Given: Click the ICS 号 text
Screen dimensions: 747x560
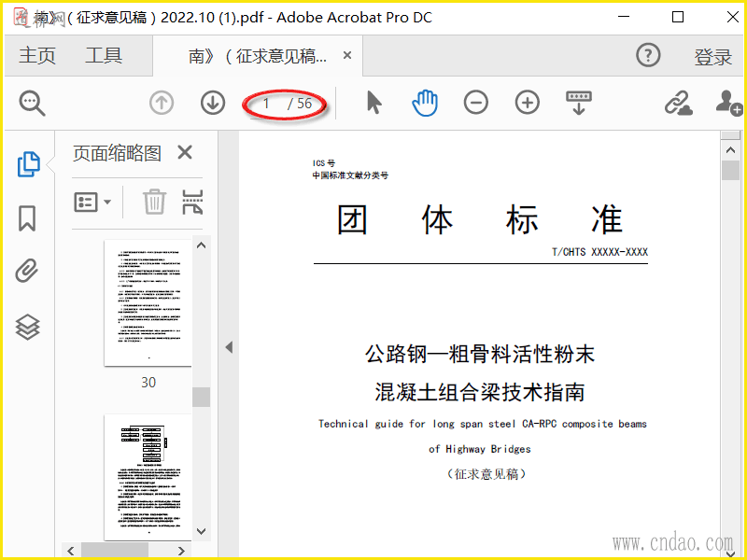Looking at the screenshot, I should 324,162.
